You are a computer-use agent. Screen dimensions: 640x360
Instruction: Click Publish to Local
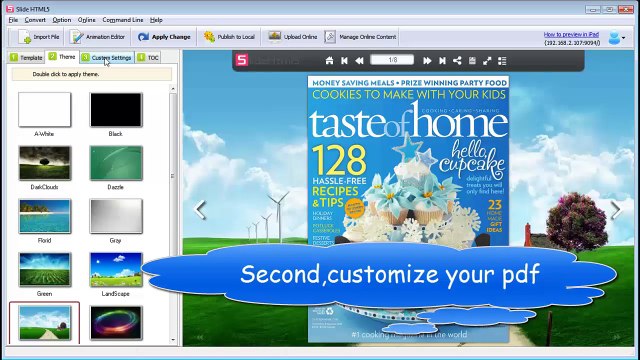pos(229,37)
